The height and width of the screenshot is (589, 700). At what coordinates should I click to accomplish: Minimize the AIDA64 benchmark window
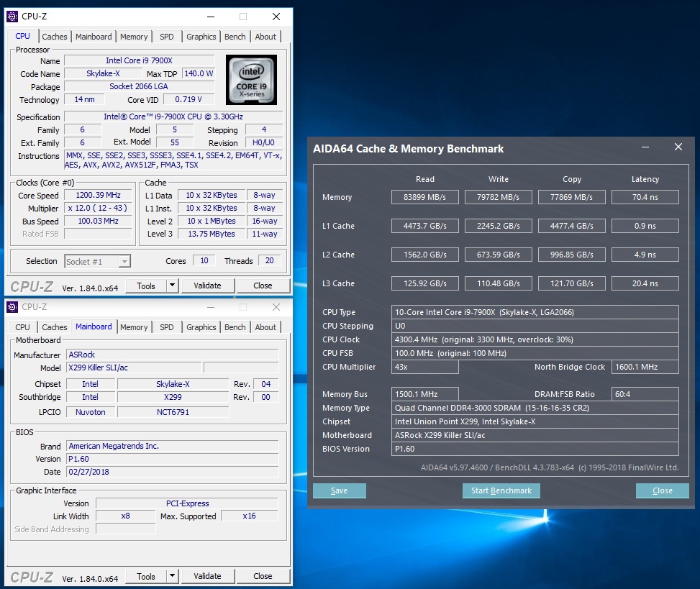645,147
